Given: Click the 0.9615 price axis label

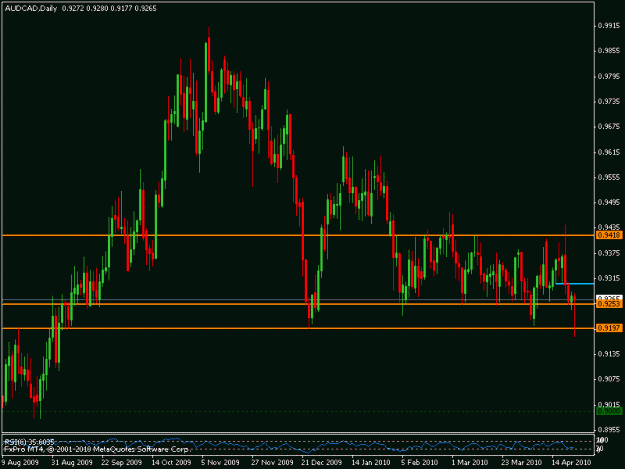Looking at the screenshot, I should pyautogui.click(x=609, y=152).
